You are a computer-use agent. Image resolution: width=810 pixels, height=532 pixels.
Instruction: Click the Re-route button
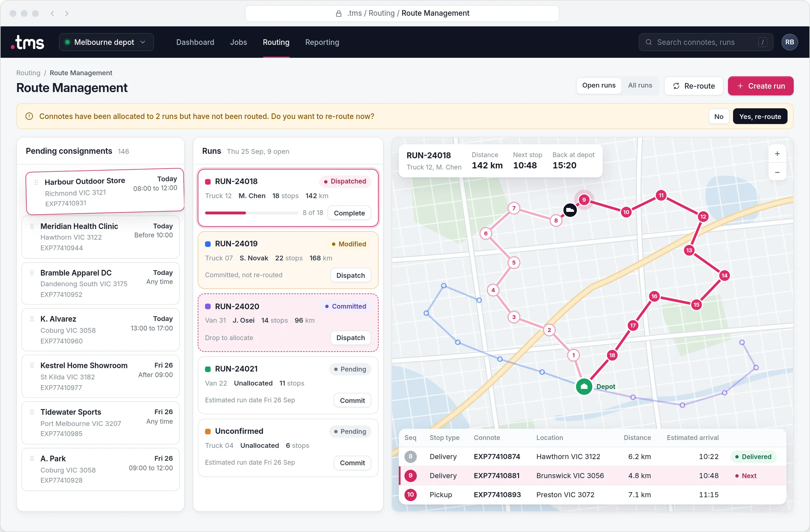pos(694,86)
